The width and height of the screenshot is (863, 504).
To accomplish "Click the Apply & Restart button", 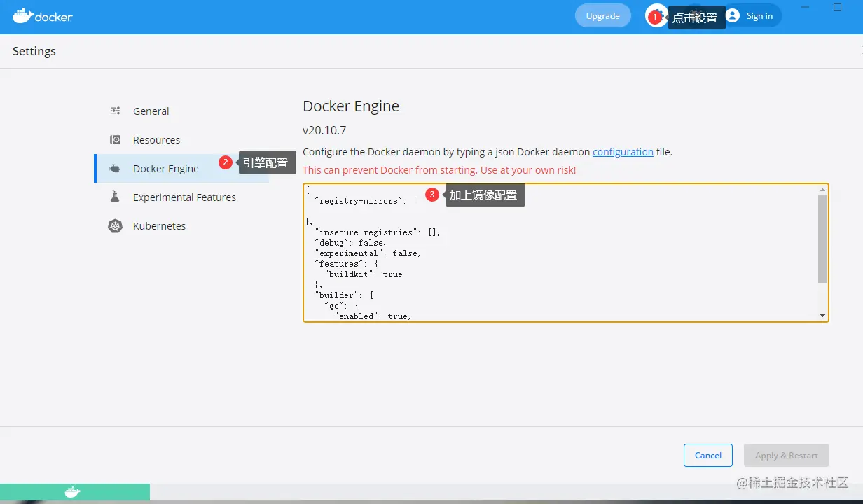I will click(786, 455).
